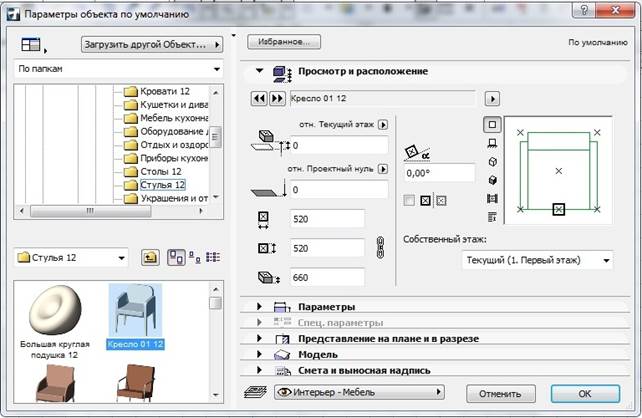Click the previous object double-arrow button

coord(262,99)
